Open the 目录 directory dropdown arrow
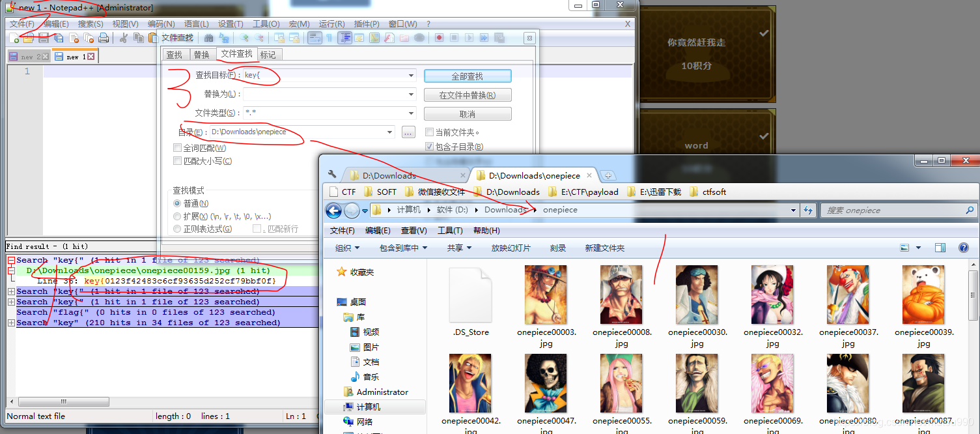 tap(390, 132)
